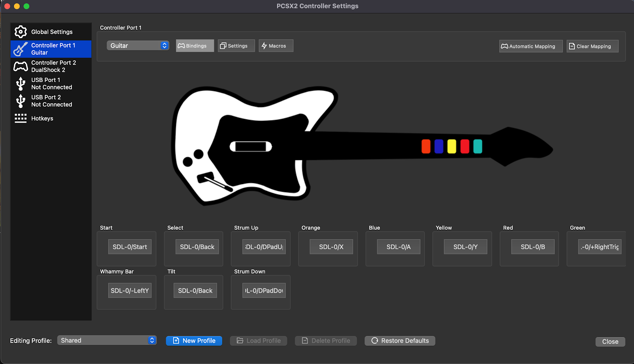Click the circular Restore Defaults icon

click(374, 341)
